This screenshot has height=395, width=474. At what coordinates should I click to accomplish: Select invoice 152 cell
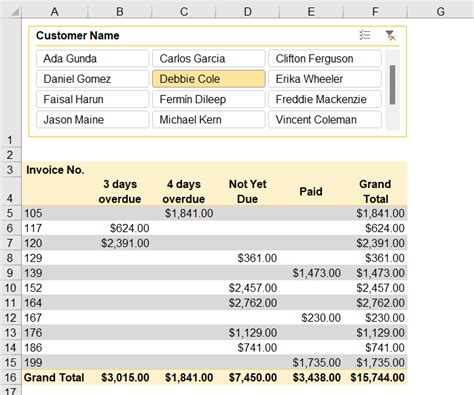point(55,288)
